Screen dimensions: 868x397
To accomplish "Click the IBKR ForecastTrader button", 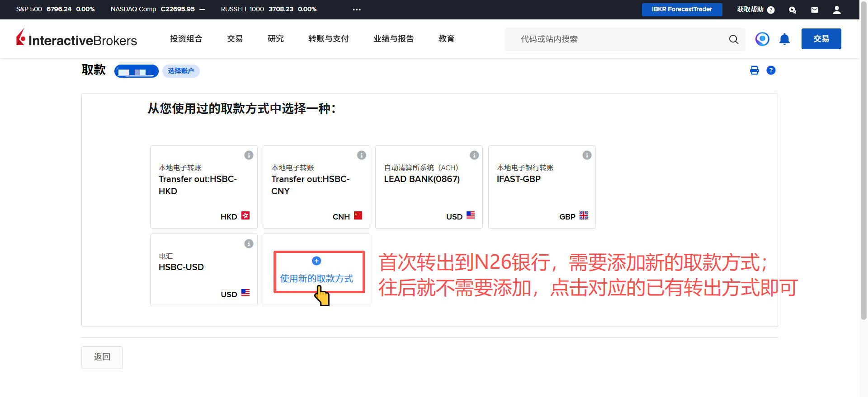I will coord(681,9).
